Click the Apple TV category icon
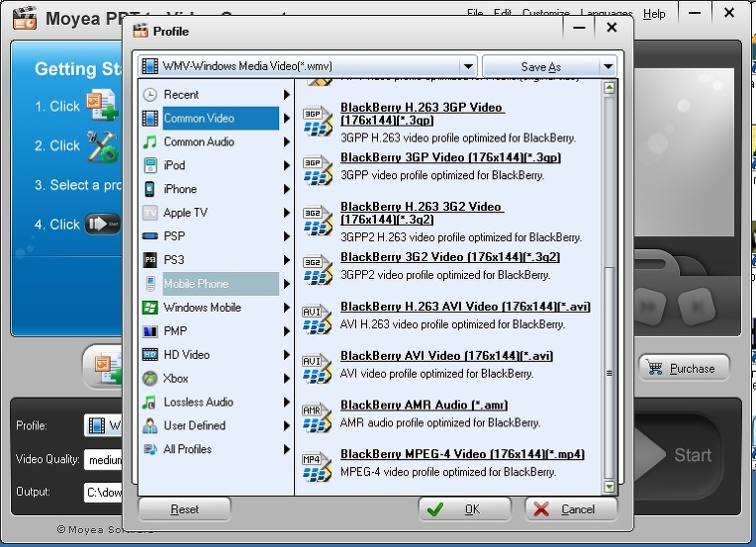756x547 pixels. 150,213
